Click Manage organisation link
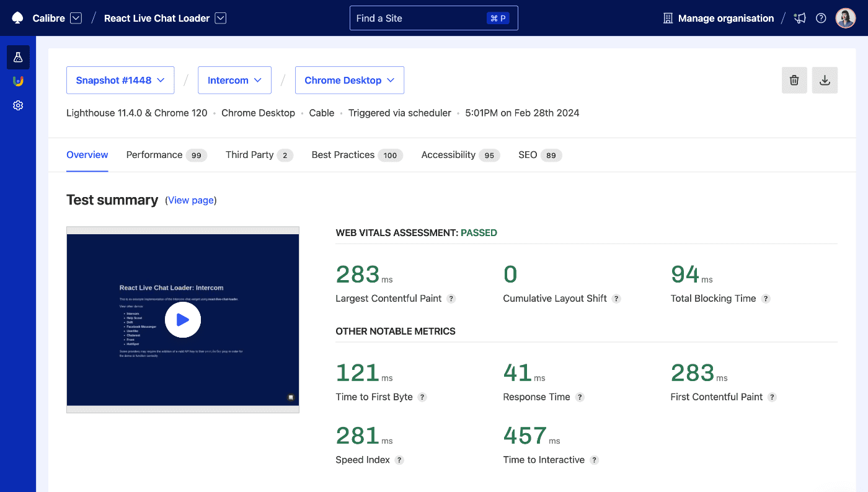Image resolution: width=868 pixels, height=492 pixels. 725,19
